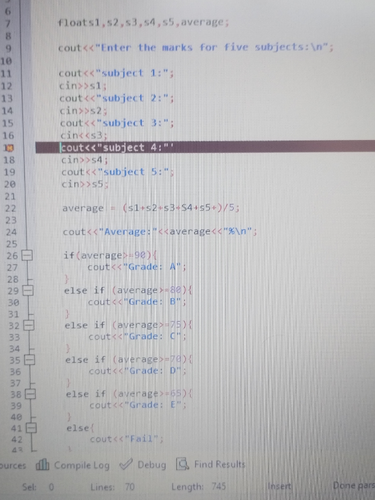This screenshot has width=375, height=500.
Task: Click the cout<<"Grade: D" line
Action: click(137, 371)
